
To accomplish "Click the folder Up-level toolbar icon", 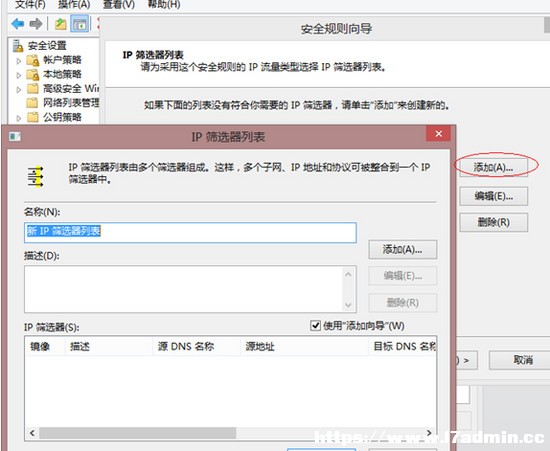I will 60,24.
